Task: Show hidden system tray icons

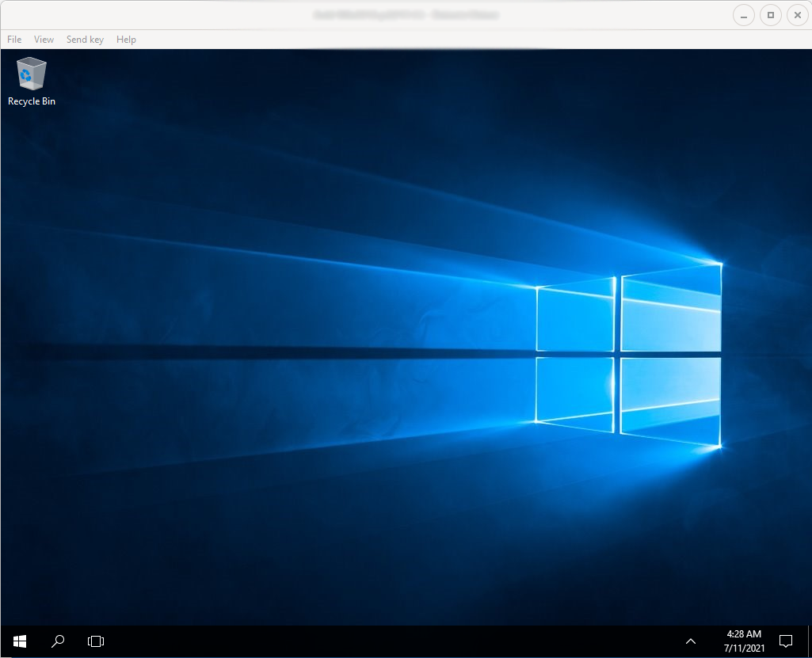Action: 690,641
